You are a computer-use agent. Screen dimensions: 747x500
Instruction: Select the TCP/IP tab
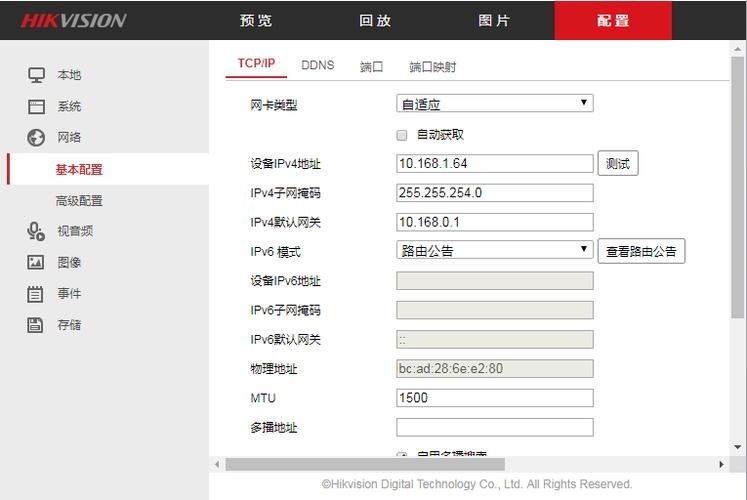point(256,64)
